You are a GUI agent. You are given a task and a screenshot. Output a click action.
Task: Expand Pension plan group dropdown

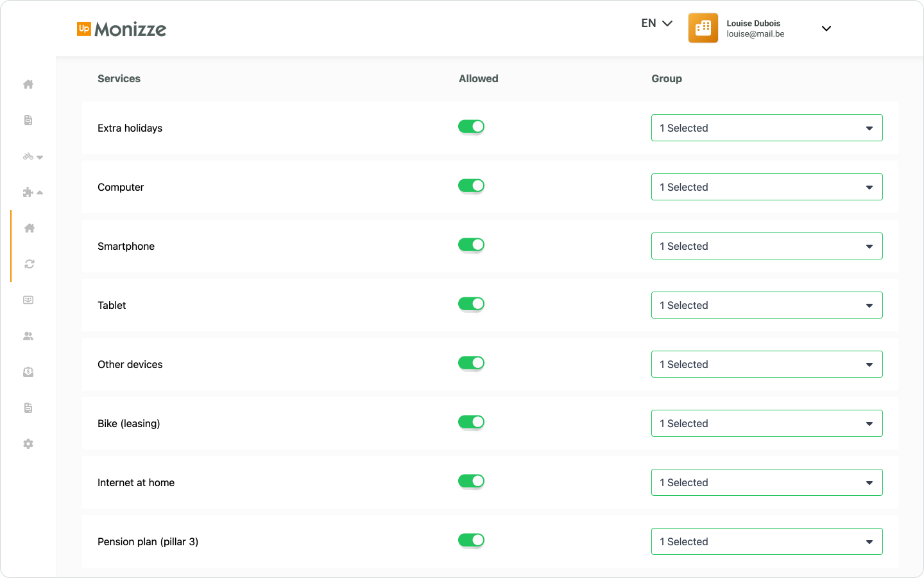[x=767, y=541]
